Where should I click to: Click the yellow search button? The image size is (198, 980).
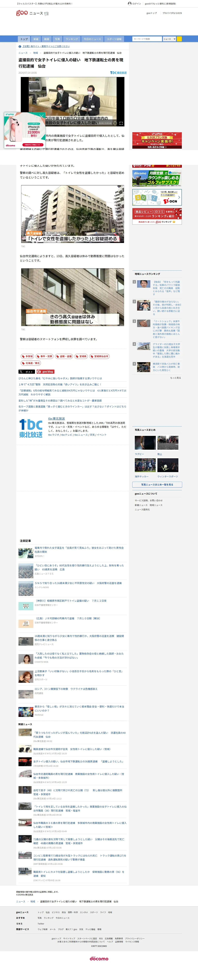(x=179, y=39)
